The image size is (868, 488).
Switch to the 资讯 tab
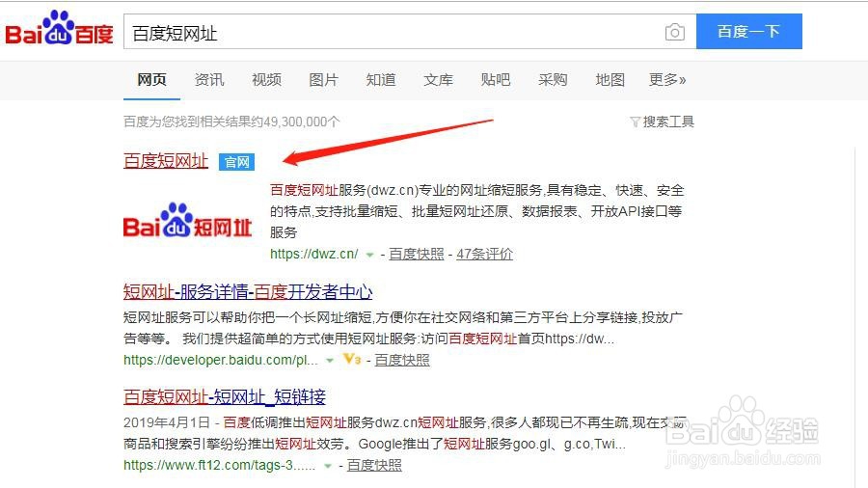[x=209, y=80]
